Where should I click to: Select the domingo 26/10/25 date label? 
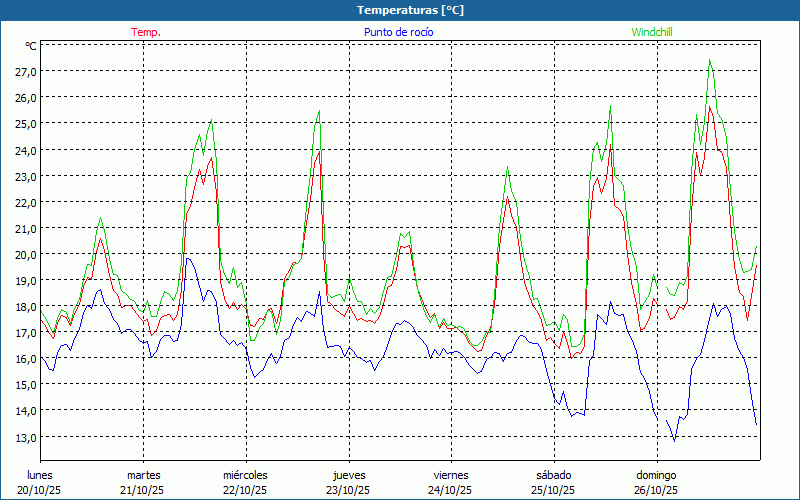[x=656, y=482]
